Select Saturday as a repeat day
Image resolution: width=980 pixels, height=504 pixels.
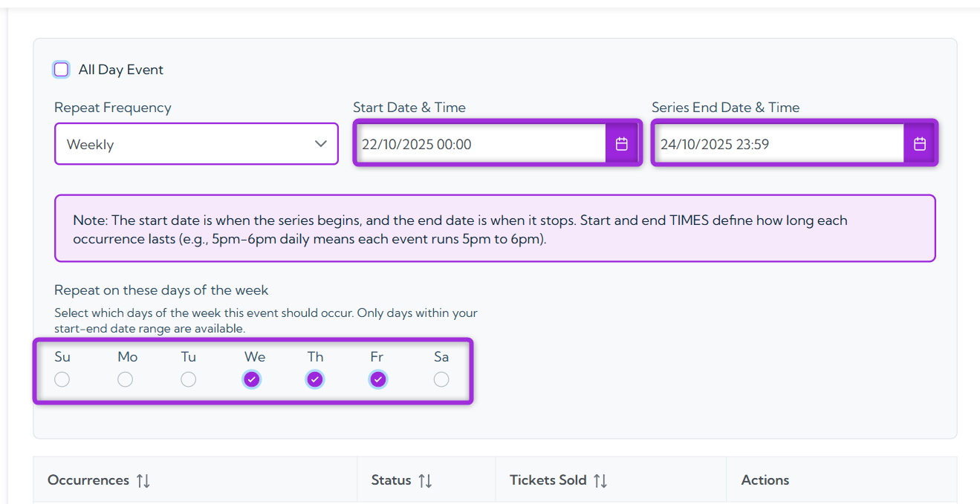[x=441, y=379]
